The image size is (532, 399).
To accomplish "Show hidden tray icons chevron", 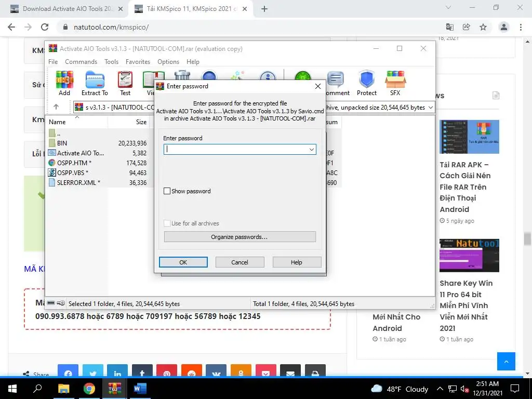I will pos(440,389).
